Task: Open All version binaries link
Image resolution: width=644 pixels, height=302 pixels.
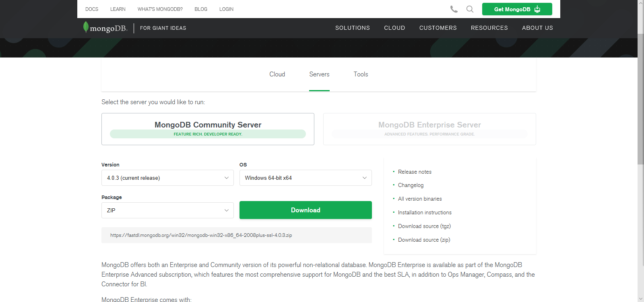Action: 420,199
